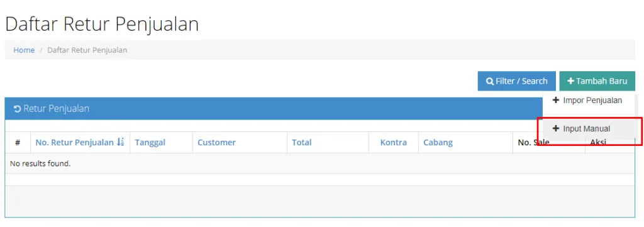
Task: Sort by the Total column header
Action: (301, 143)
